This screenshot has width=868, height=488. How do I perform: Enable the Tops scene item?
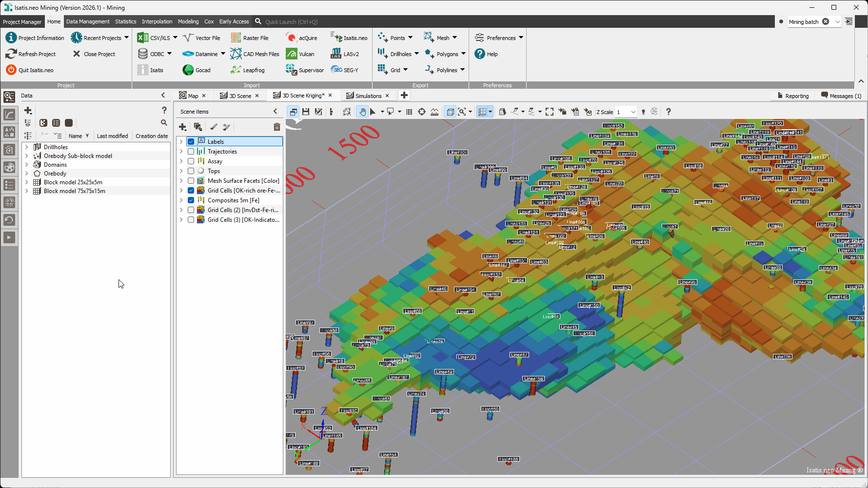click(191, 171)
